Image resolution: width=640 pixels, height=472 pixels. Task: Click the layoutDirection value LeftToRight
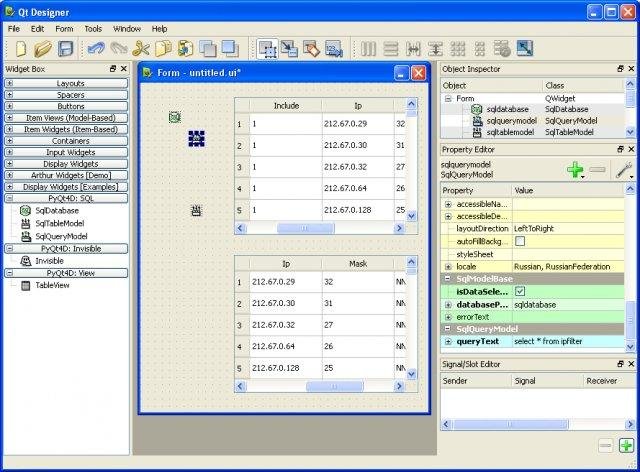[533, 228]
